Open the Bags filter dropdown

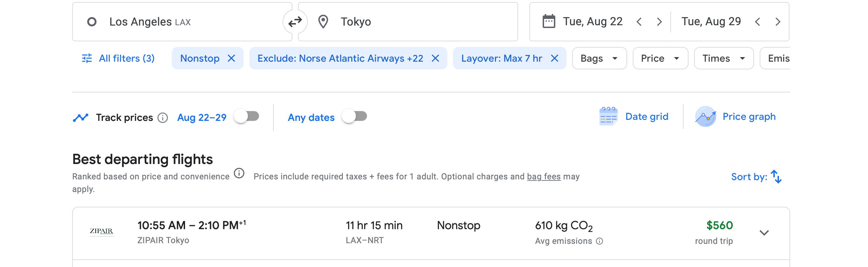tap(599, 58)
